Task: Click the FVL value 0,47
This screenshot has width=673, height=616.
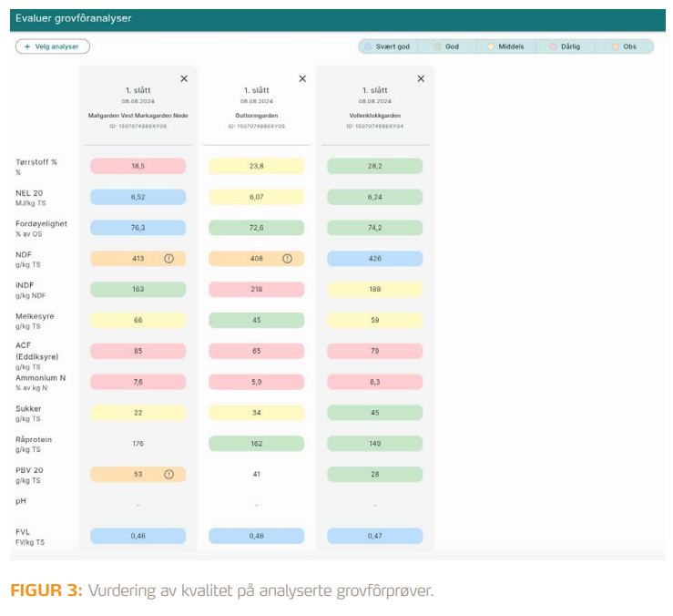Action: pos(375,536)
